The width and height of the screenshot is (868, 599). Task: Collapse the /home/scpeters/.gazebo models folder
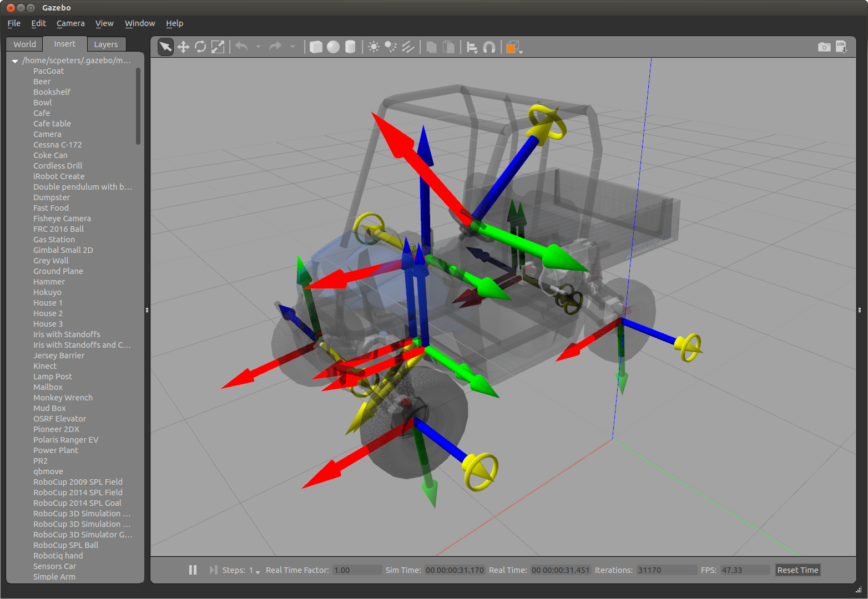pos(15,61)
